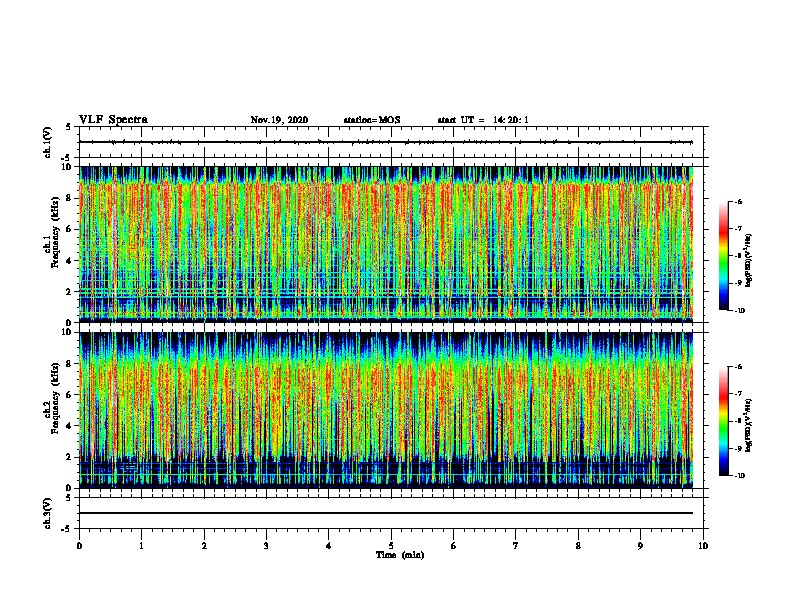Click the ch.1 voltage waveform trace

(x=386, y=142)
